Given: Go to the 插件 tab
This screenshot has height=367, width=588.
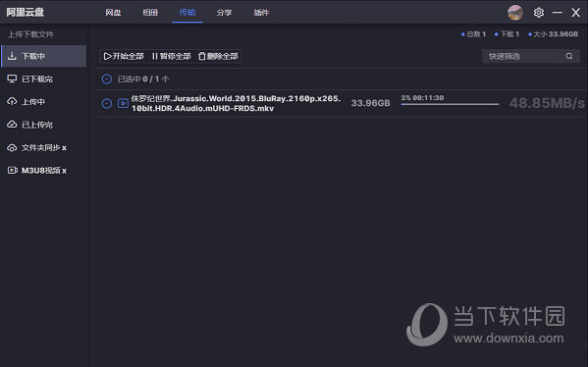Looking at the screenshot, I should point(261,13).
